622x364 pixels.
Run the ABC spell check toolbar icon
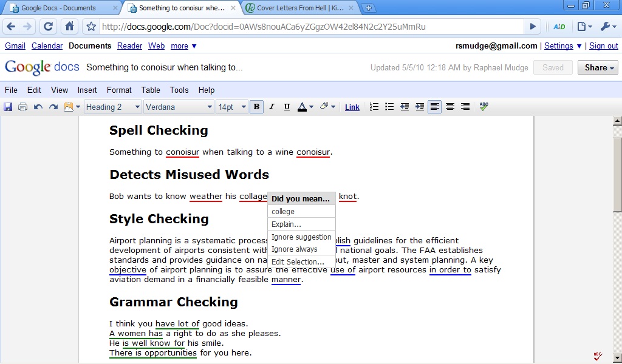point(484,106)
